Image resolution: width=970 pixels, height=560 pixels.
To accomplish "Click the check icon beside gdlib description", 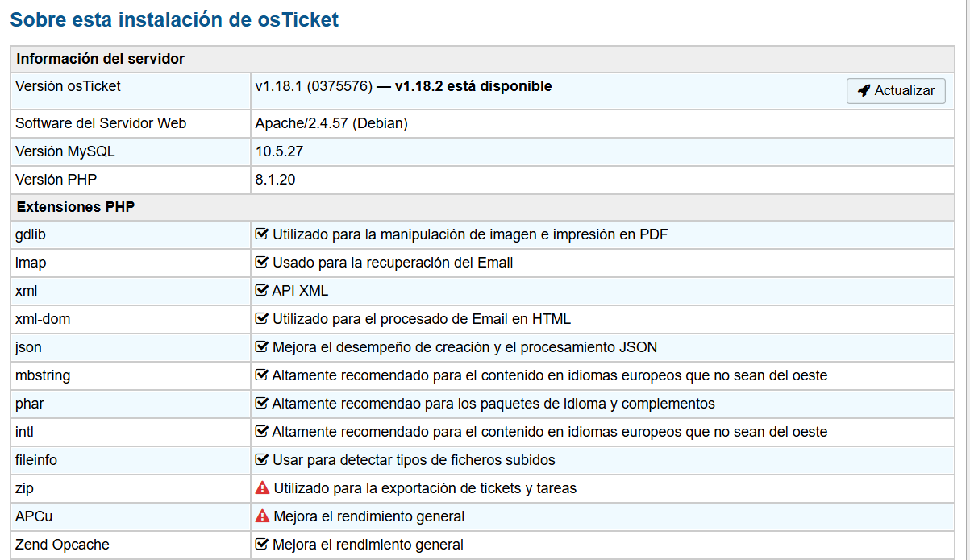I will (x=261, y=234).
